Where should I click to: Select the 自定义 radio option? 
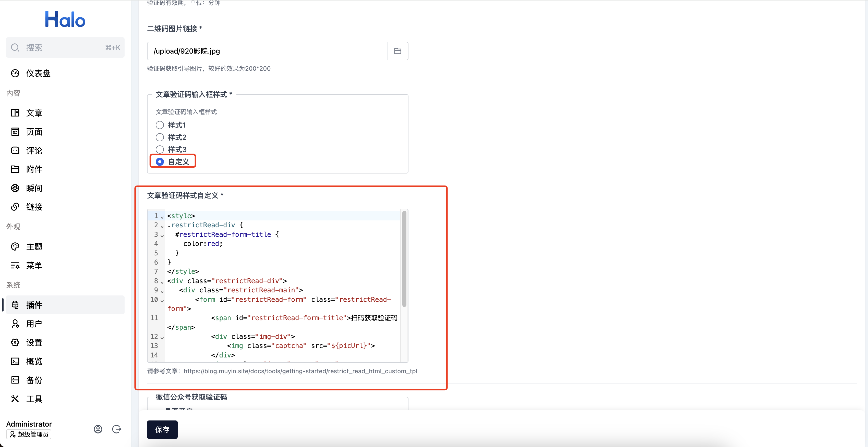160,162
